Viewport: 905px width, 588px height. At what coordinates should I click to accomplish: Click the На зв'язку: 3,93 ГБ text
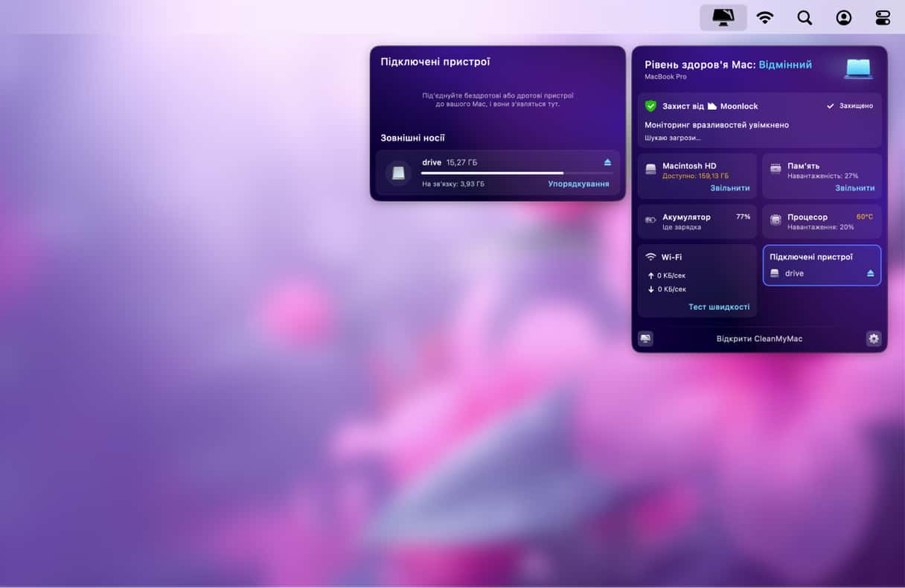point(452,184)
